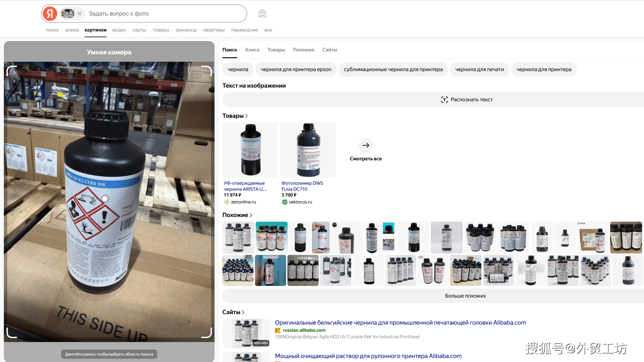The width and height of the screenshot is (644, 362).
Task: Open the видео navigation item
Action: [x=119, y=30]
